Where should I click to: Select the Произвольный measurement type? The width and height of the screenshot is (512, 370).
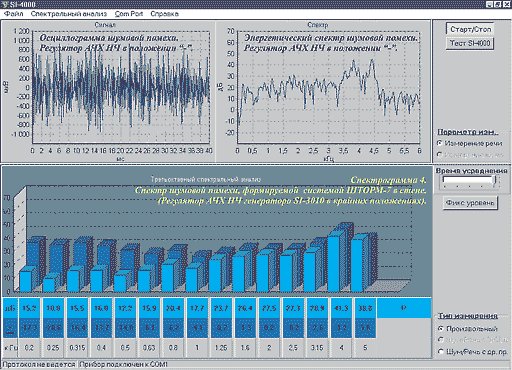pos(467,329)
